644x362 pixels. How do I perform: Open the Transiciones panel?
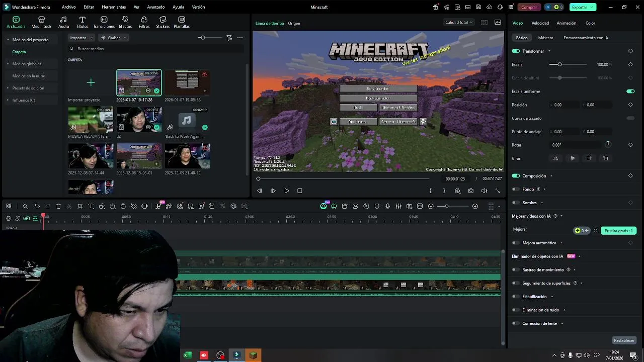104,22
